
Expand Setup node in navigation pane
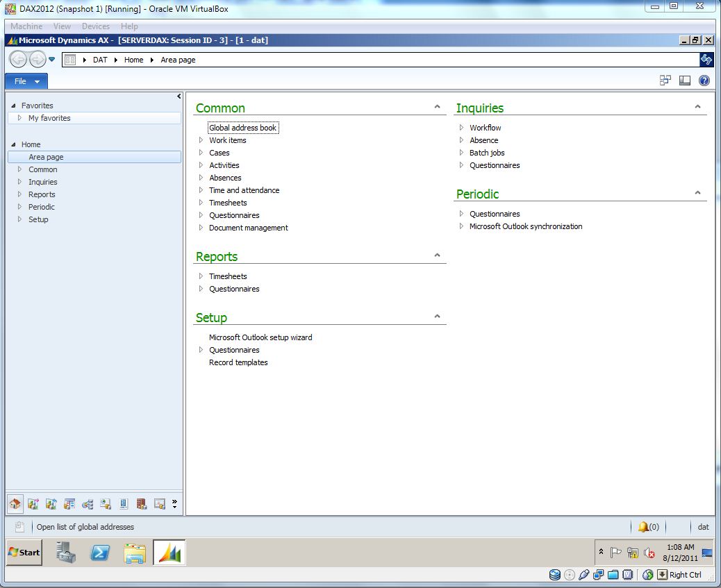click(19, 219)
